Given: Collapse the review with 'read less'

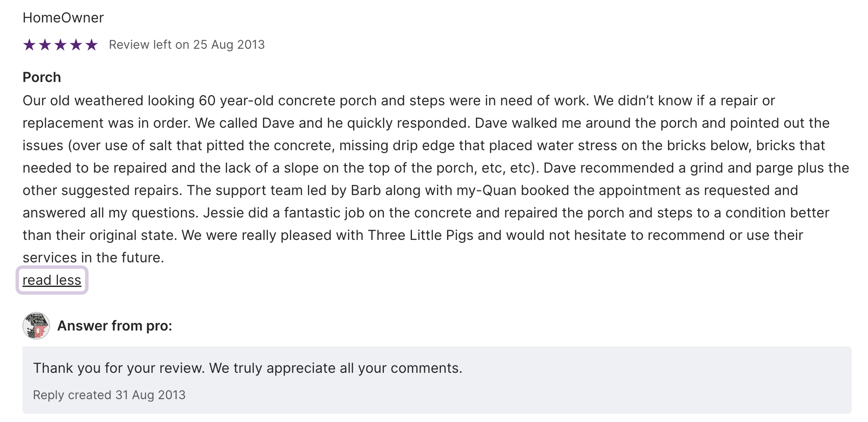Looking at the screenshot, I should pos(52,280).
